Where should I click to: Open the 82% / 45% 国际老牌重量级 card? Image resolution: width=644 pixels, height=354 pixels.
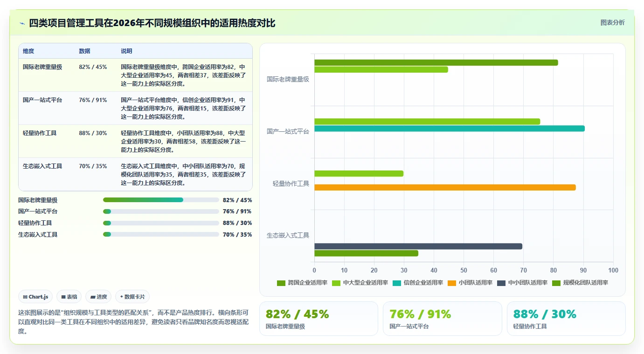point(319,319)
